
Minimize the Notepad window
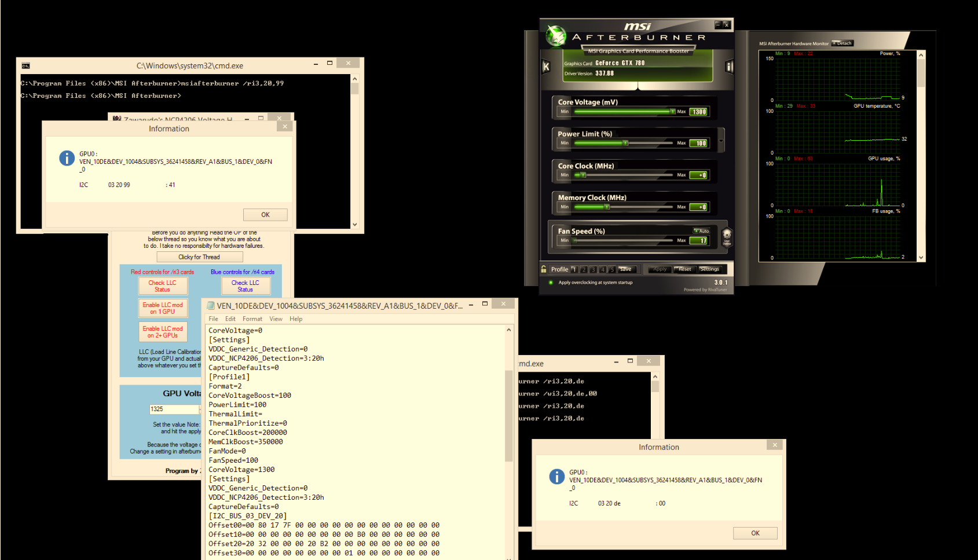point(471,303)
